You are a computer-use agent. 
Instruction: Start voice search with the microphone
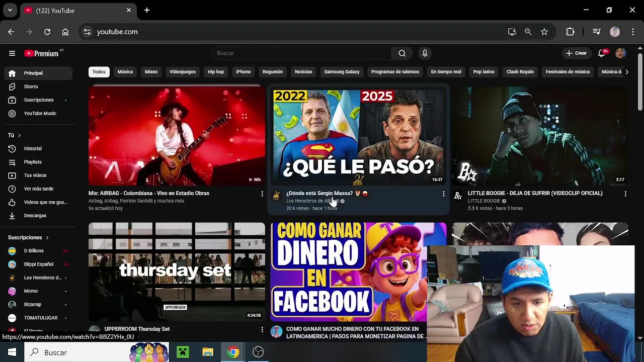425,53
